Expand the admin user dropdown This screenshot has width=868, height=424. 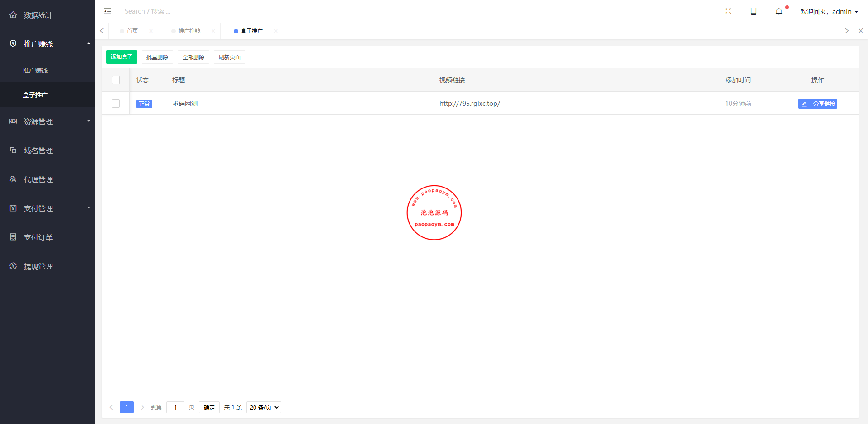pyautogui.click(x=829, y=12)
